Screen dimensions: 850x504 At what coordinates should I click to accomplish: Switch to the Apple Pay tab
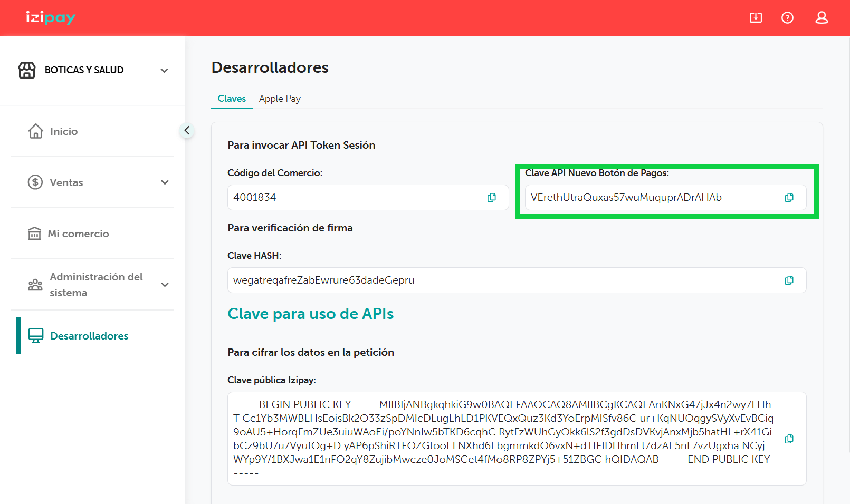tap(280, 99)
